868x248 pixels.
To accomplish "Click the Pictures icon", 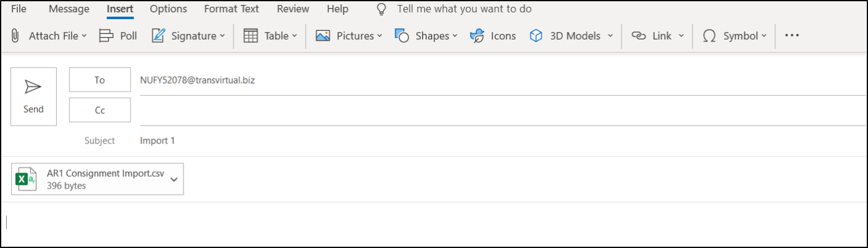I will [323, 36].
